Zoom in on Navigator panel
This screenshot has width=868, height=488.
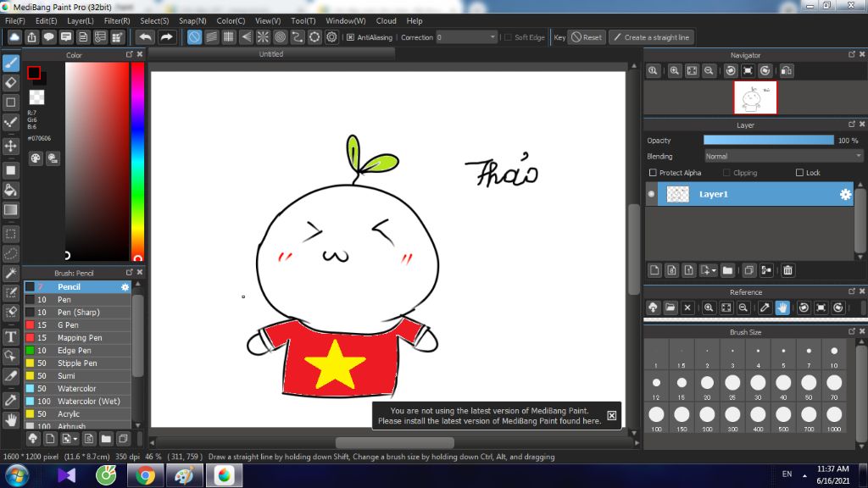(674, 71)
